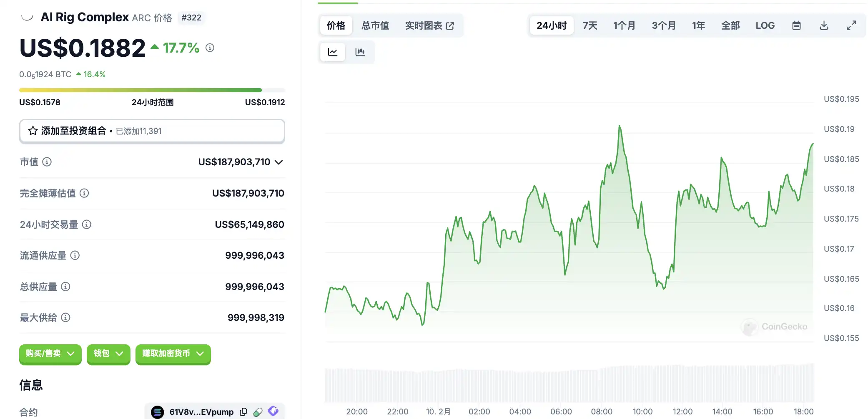Expand the 市值 value chevron
Screen dimensions: 868x419
click(x=279, y=162)
